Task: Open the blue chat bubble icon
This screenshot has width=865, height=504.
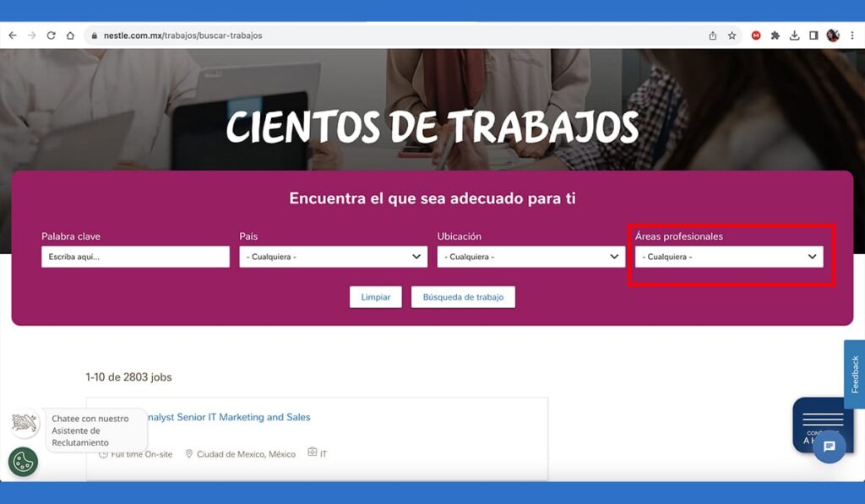Action: 830,446
